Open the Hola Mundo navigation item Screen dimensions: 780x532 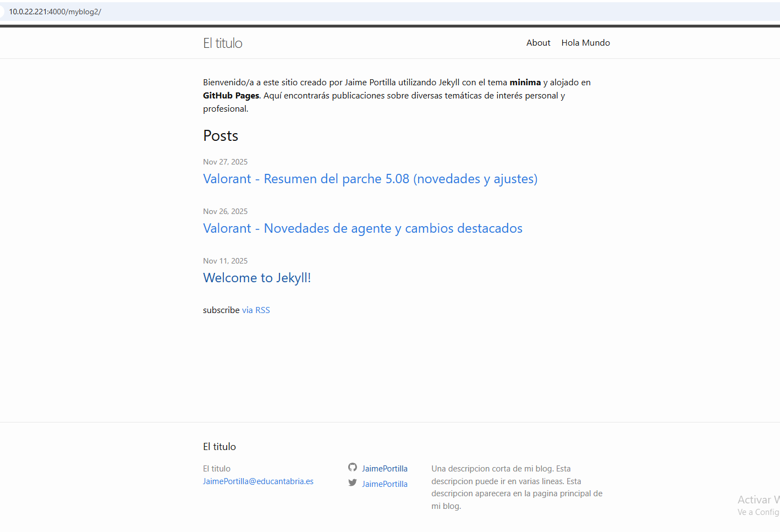tap(585, 43)
